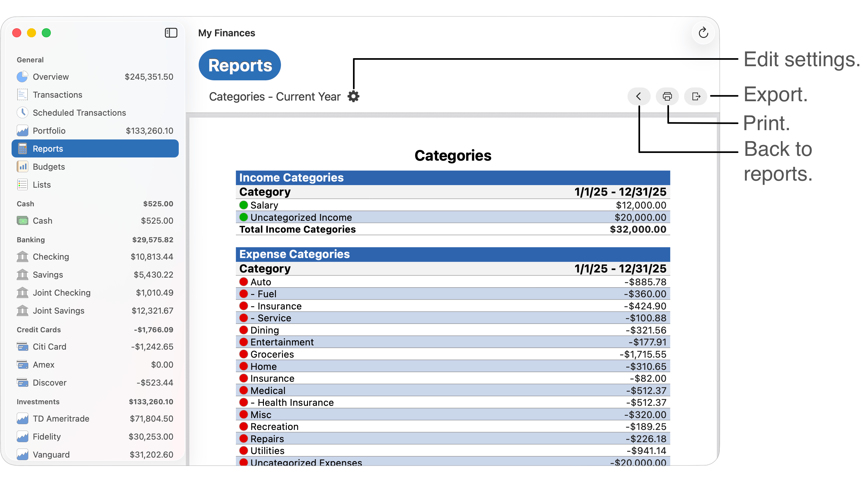Select the Checking bank account
The width and height of the screenshot is (868, 482).
(51, 257)
